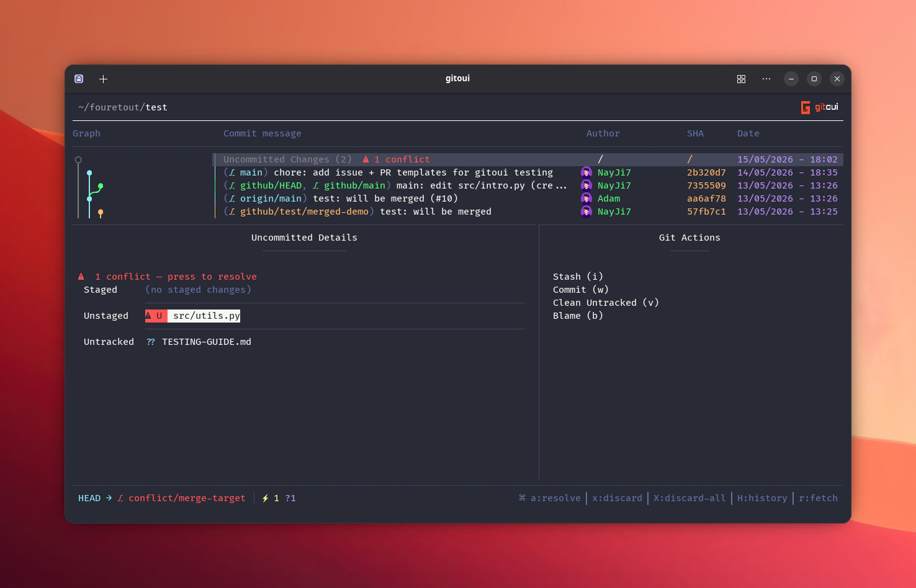Click the green graph node for github/main
916x588 pixels.
(101, 186)
